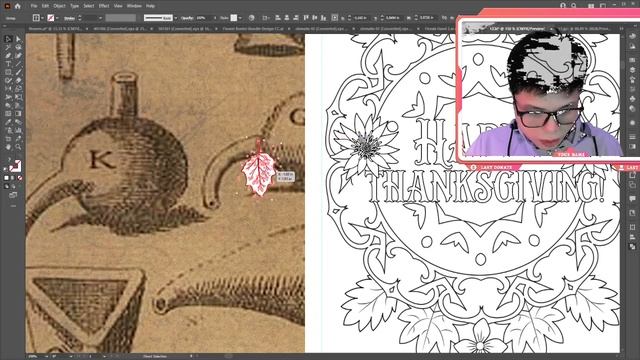Select the Scale tool
Viewport: 640px width, 360px height.
(x=18, y=89)
